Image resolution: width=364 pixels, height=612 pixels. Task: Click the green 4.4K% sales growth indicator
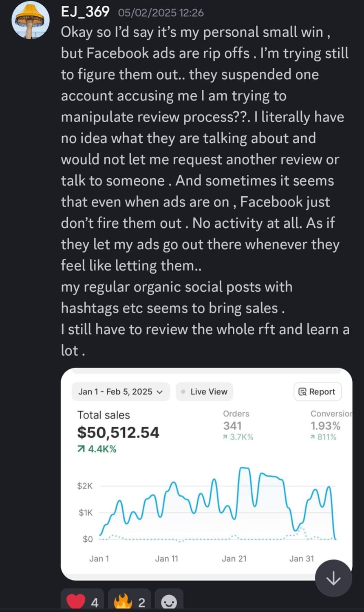[97, 449]
